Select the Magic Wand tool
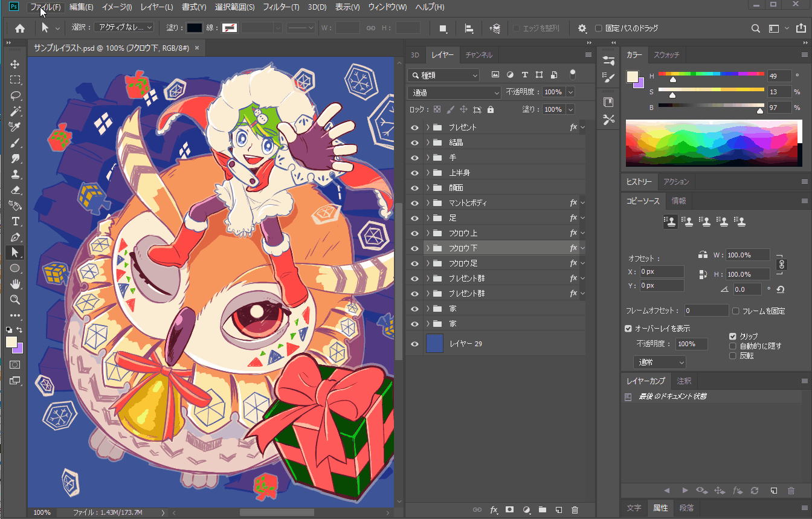812x519 pixels. (15, 111)
